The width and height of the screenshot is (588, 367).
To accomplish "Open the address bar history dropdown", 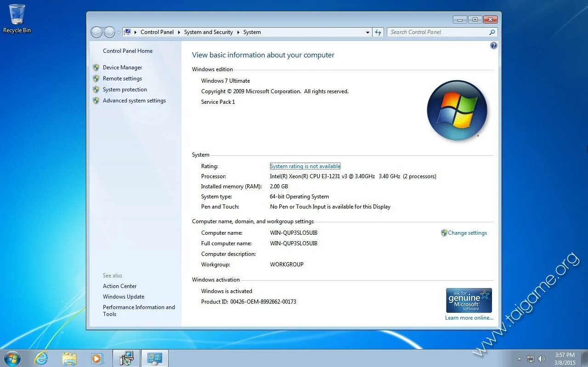I will pos(367,32).
